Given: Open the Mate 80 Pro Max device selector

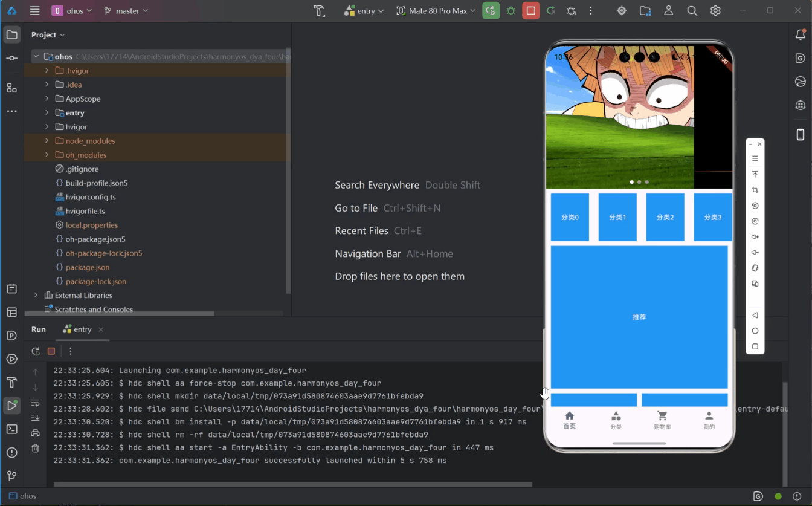Looking at the screenshot, I should [x=436, y=11].
